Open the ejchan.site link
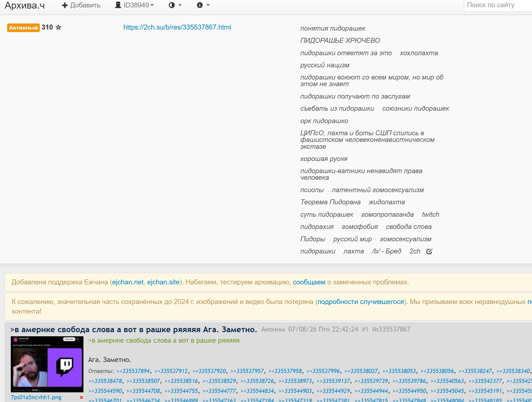 [x=163, y=282]
